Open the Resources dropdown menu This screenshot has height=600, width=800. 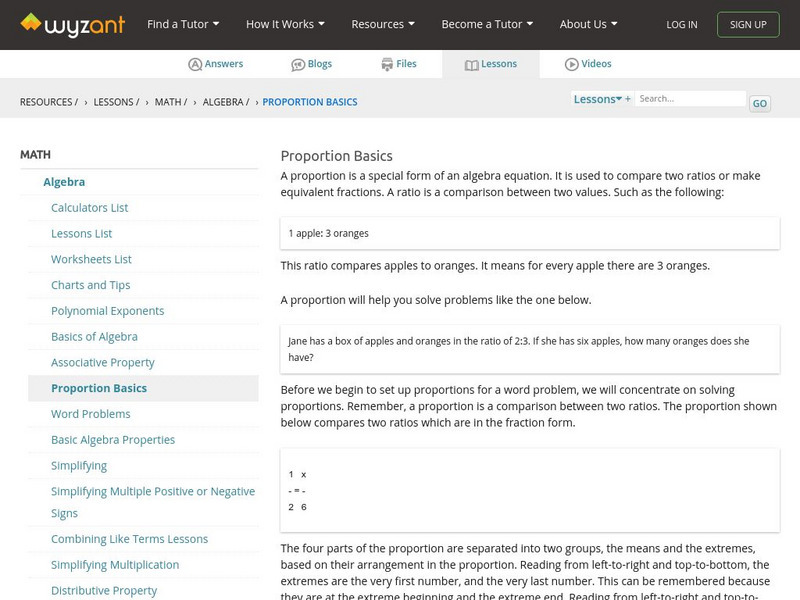[x=384, y=24]
